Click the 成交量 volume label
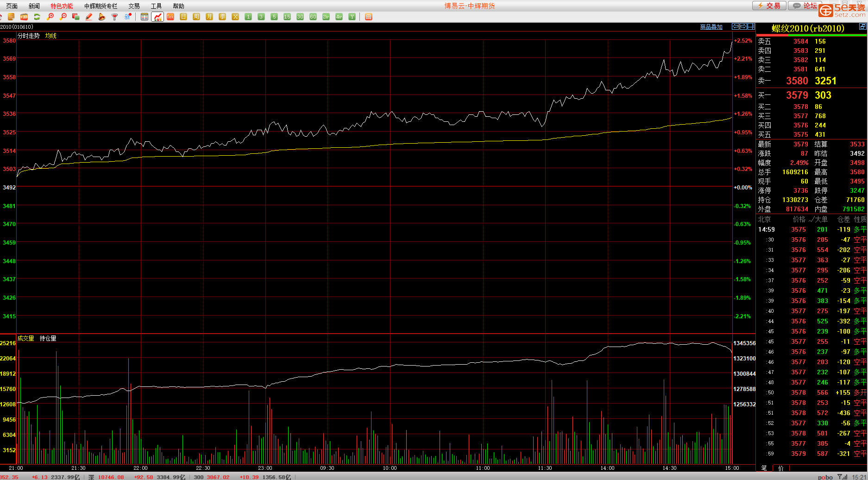The image size is (868, 480). [26, 338]
